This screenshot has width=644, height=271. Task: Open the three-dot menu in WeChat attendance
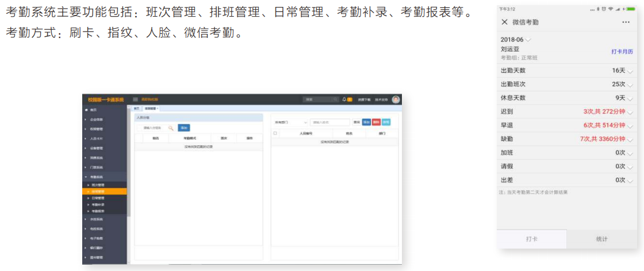pyautogui.click(x=626, y=22)
